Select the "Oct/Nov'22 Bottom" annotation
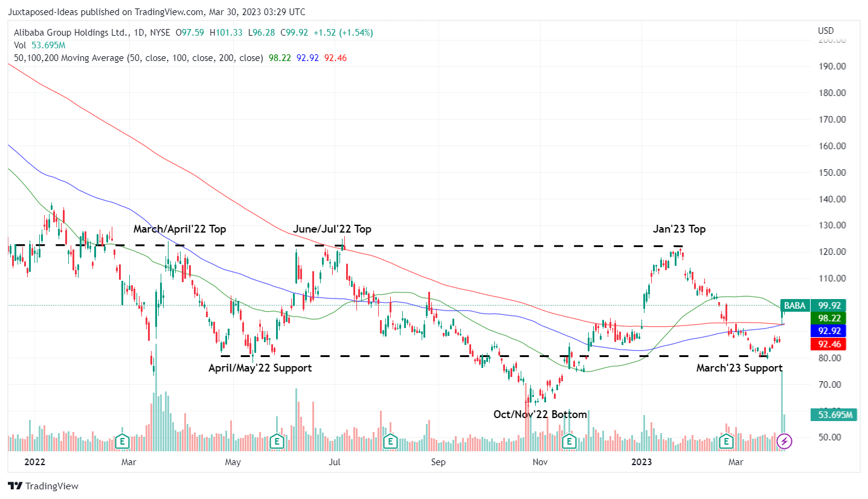 pos(540,414)
